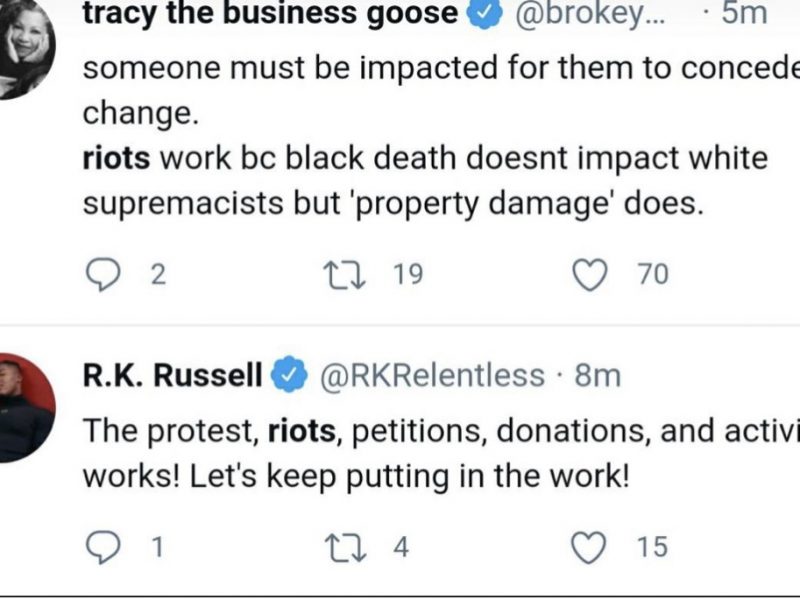The width and height of the screenshot is (800, 600).
Task: Open tracy the business goose display name
Action: pos(270,15)
